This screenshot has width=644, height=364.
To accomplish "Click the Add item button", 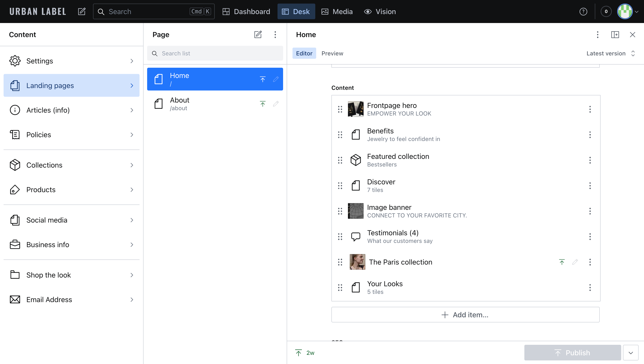I will [465, 314].
